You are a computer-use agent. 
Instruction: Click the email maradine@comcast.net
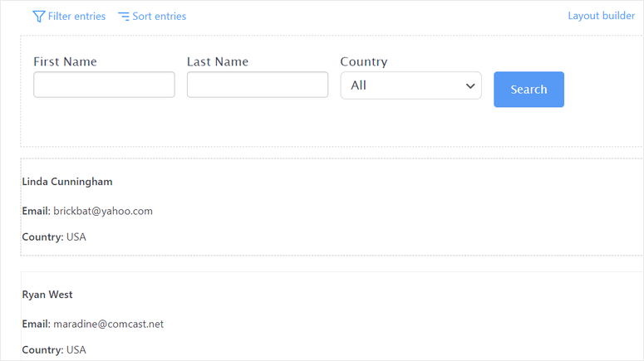tap(108, 324)
